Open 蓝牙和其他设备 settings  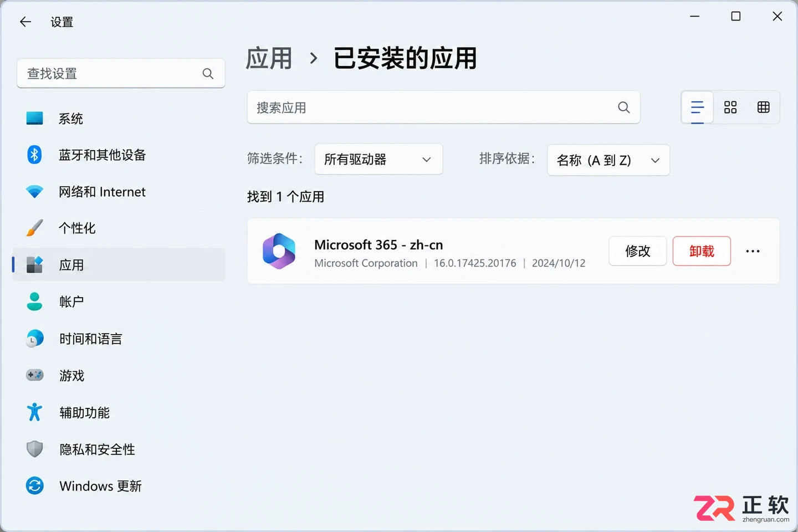[x=119, y=155]
